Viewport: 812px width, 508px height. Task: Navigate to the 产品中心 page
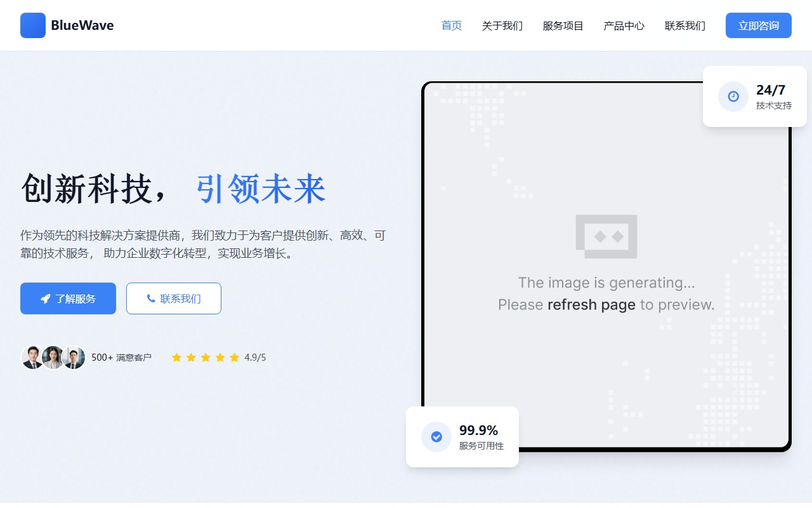pyautogui.click(x=624, y=25)
